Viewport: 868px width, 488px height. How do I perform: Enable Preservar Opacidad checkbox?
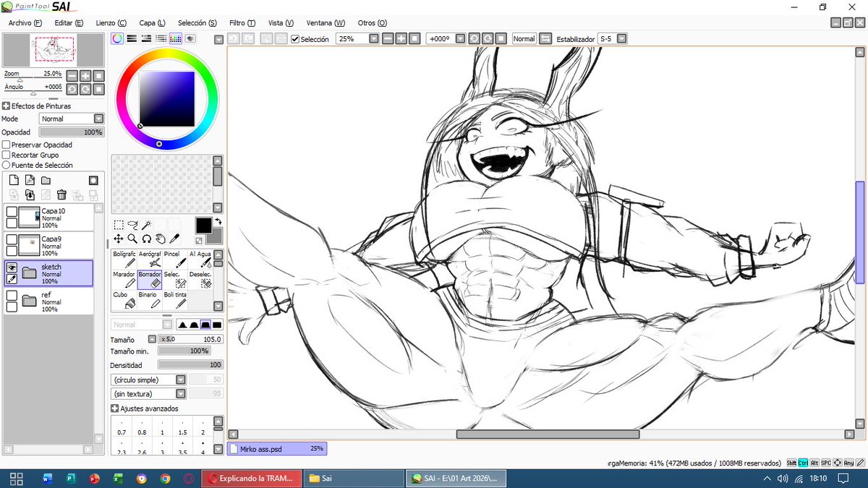click(x=7, y=145)
